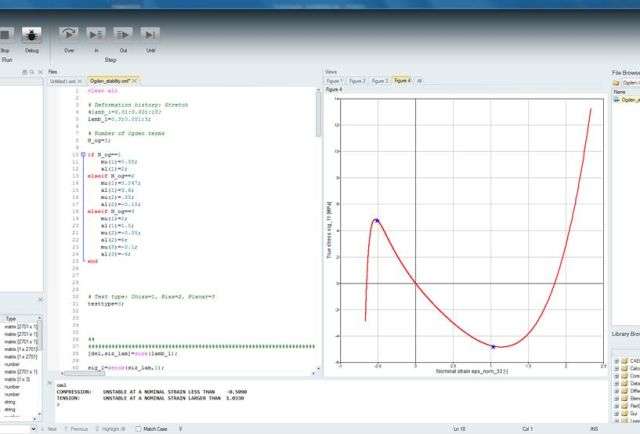
Task: Click the Next find button
Action: 49,429
